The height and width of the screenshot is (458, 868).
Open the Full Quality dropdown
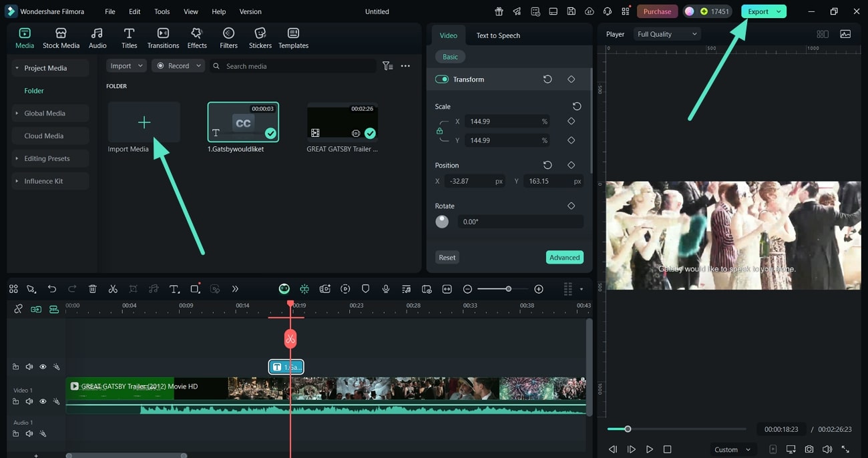point(667,34)
